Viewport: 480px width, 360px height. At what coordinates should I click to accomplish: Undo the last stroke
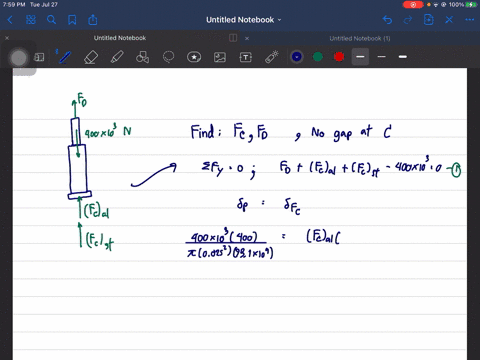click(x=387, y=20)
